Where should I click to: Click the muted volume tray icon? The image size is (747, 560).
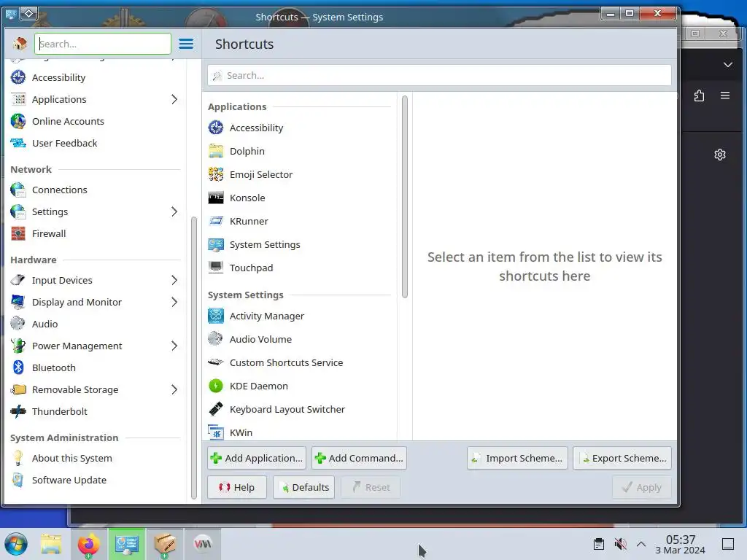(620, 544)
